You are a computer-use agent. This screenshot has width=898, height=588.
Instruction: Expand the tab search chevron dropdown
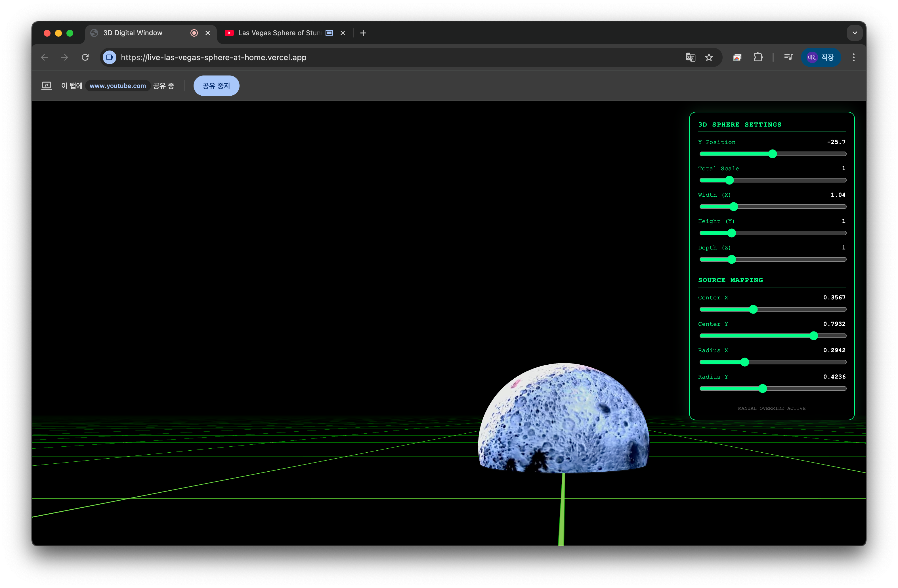coord(855,33)
